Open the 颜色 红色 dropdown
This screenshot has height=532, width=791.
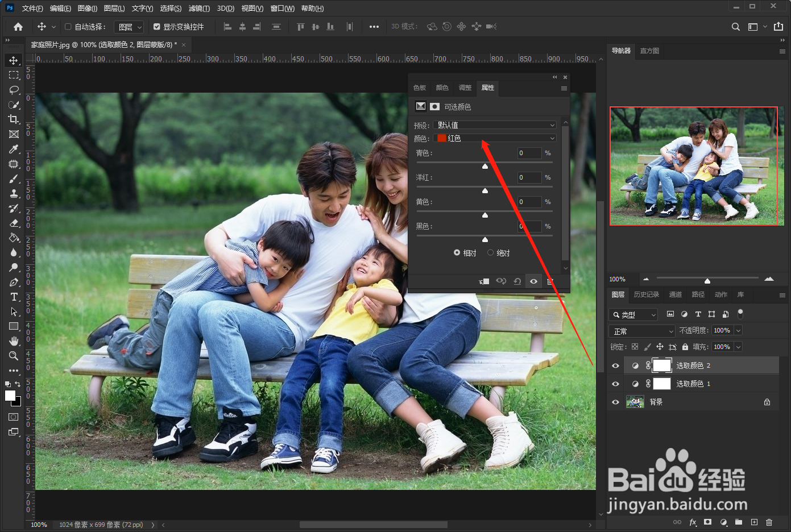pyautogui.click(x=495, y=138)
